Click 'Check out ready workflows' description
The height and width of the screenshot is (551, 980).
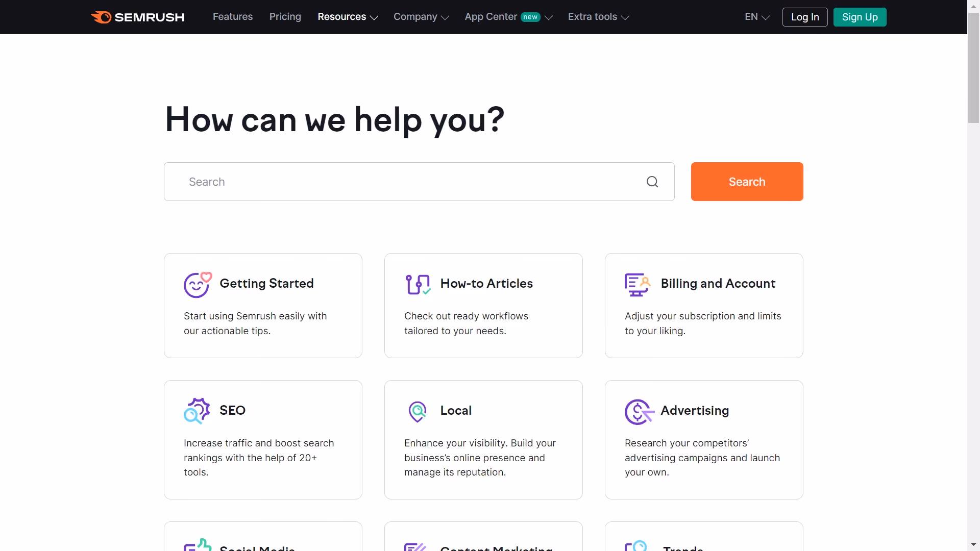(466, 323)
